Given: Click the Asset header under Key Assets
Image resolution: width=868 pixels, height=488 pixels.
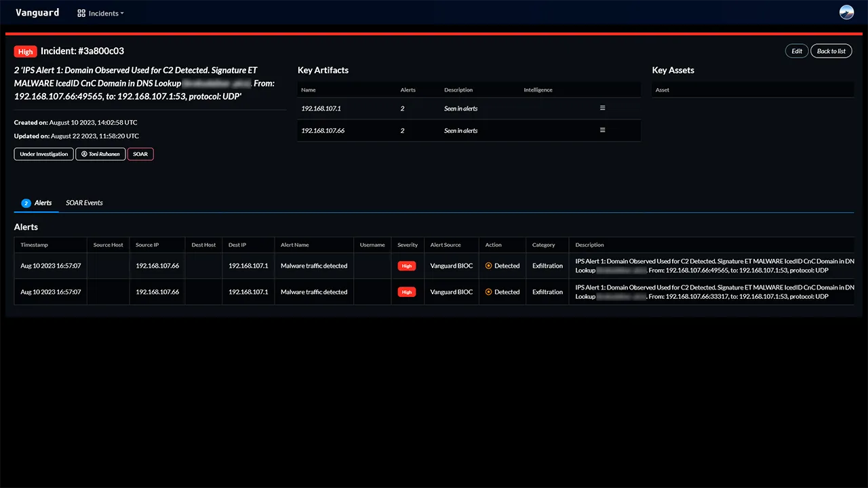Looking at the screenshot, I should tap(663, 89).
